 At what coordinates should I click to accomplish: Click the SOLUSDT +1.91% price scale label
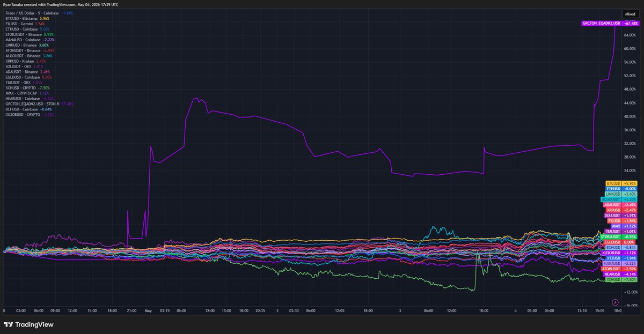click(x=621, y=216)
